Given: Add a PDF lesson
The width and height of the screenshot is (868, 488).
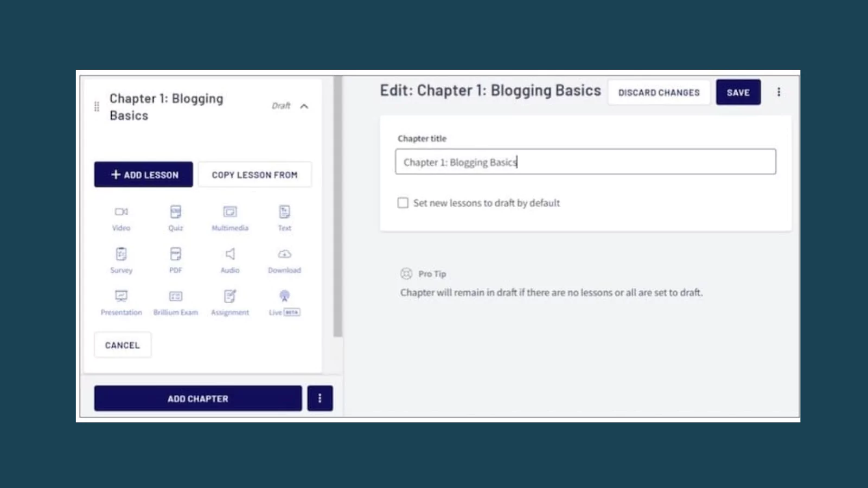Looking at the screenshot, I should (x=176, y=261).
